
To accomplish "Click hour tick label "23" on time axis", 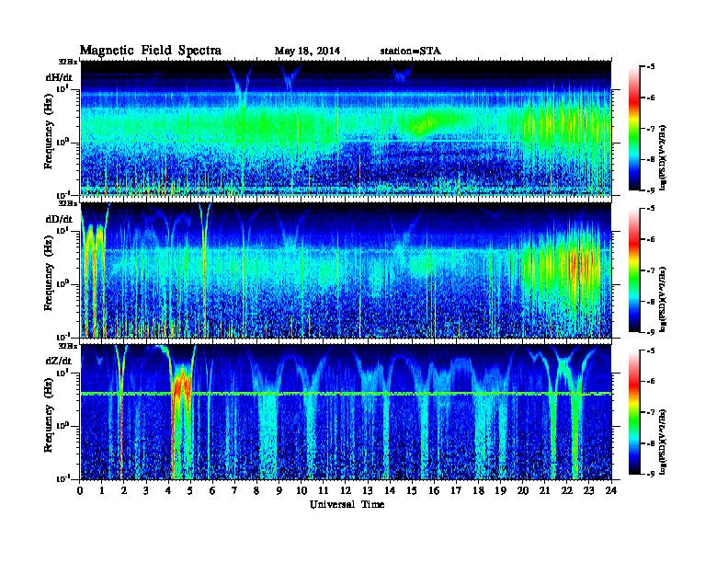I will coord(588,490).
